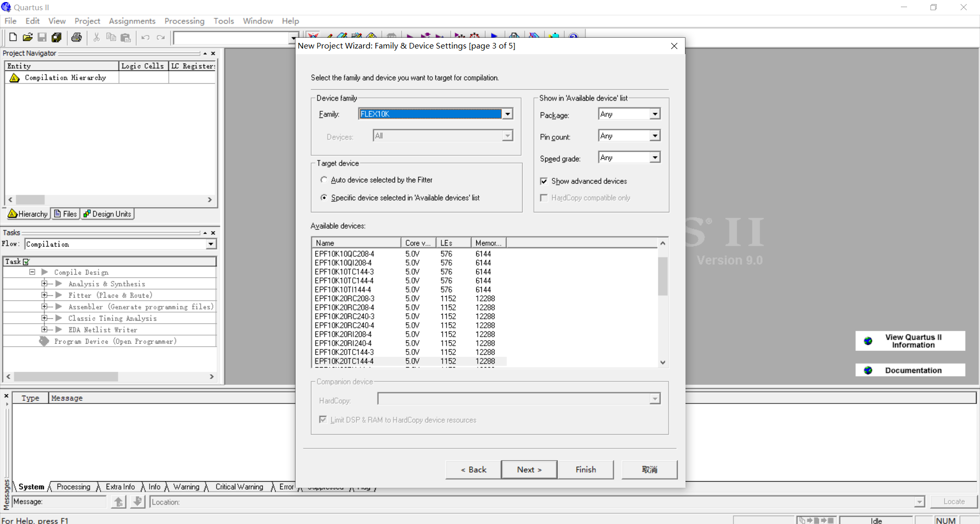Click the Classic Timing Analysis play icon
The width and height of the screenshot is (980, 524).
tap(59, 318)
